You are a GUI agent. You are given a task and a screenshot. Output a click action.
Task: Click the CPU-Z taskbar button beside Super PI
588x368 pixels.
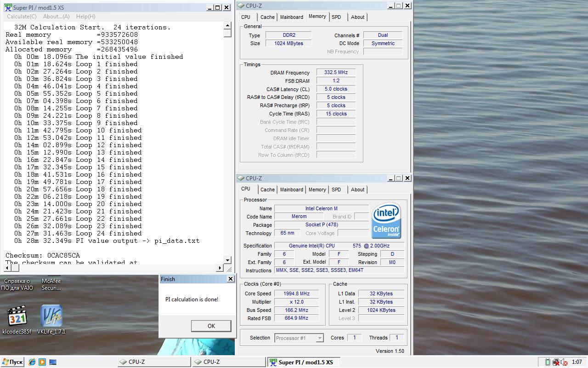pos(228,362)
